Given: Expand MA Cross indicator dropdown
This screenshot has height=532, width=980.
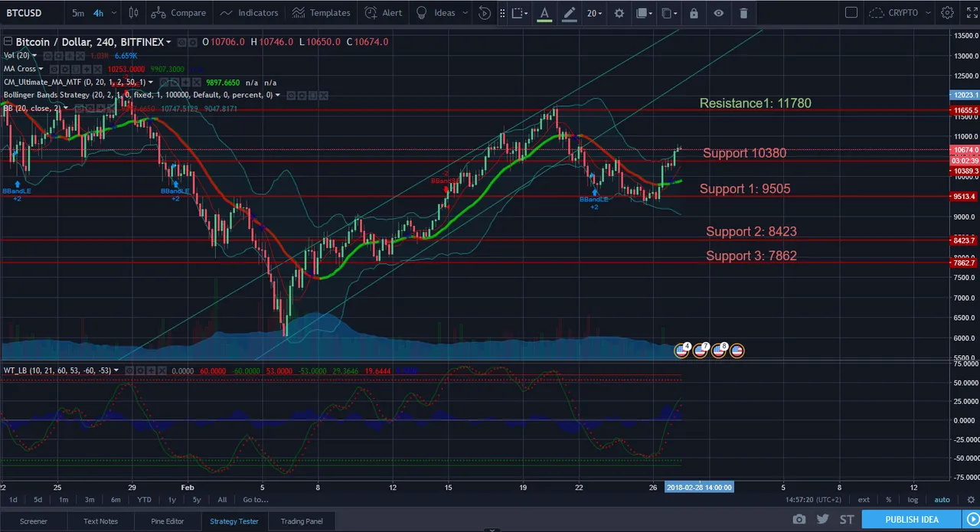Looking at the screenshot, I should click(41, 69).
